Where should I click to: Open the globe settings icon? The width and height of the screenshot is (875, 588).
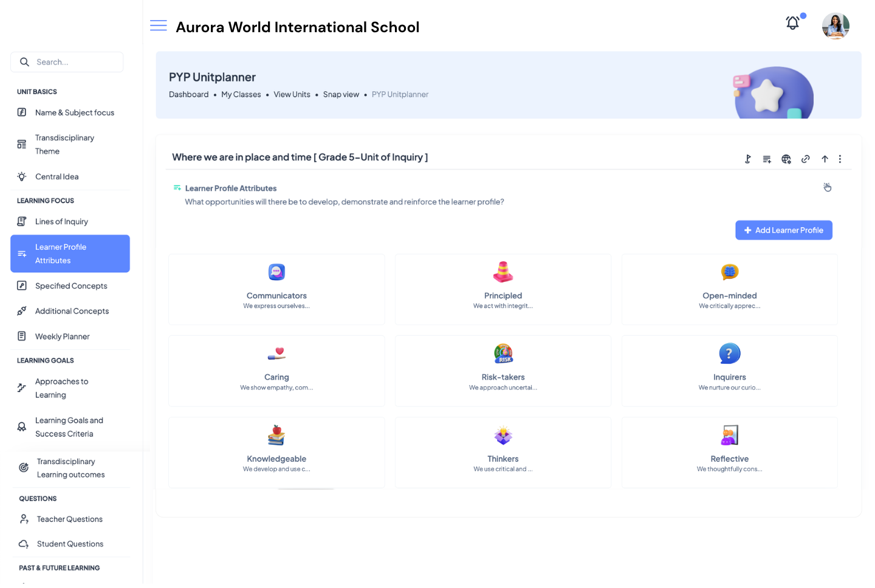coord(786,159)
